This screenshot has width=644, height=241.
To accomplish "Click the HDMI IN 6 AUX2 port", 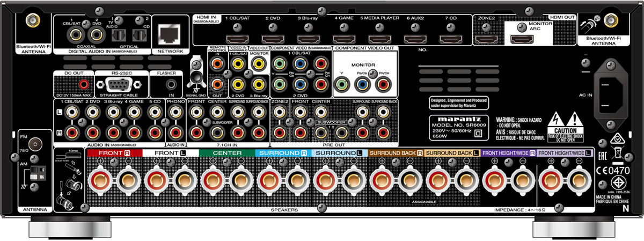I will pyautogui.click(x=414, y=39).
